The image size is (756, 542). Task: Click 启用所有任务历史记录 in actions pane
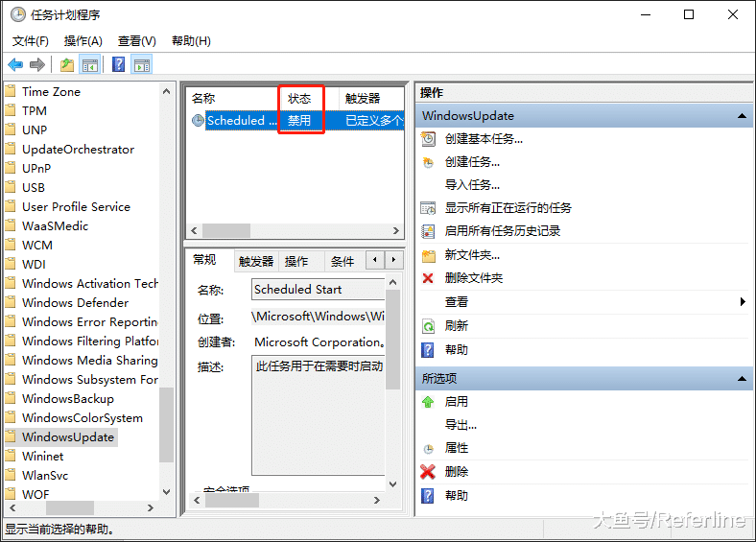pos(502,231)
